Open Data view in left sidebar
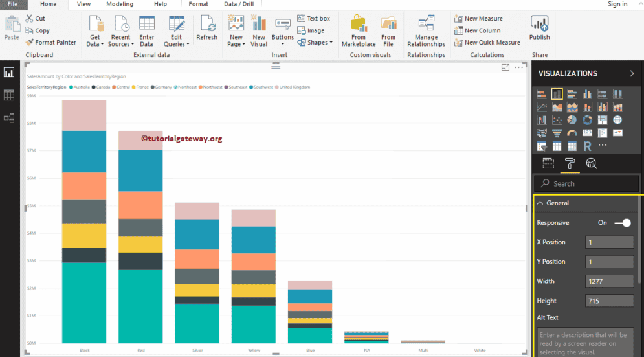This screenshot has width=644, height=357. coord(9,95)
